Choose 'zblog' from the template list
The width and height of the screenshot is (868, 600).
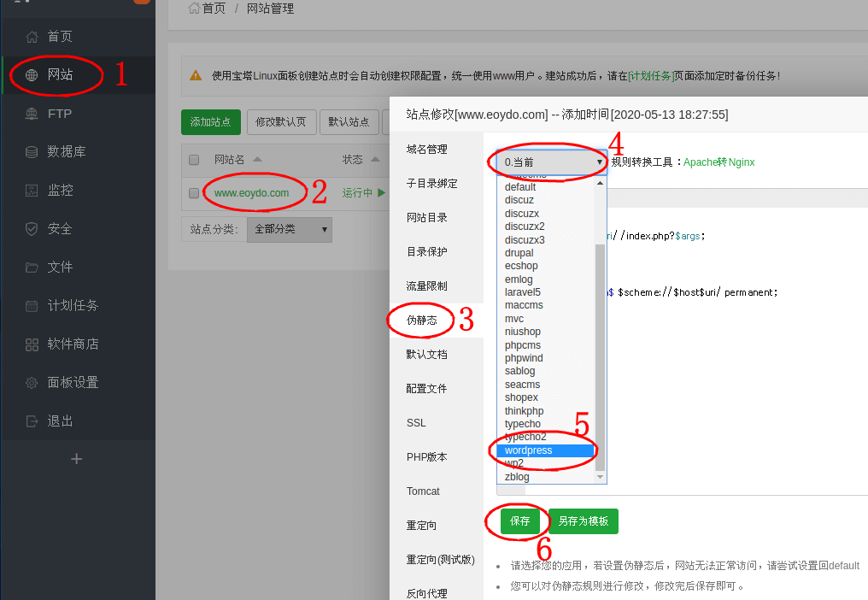click(x=546, y=477)
